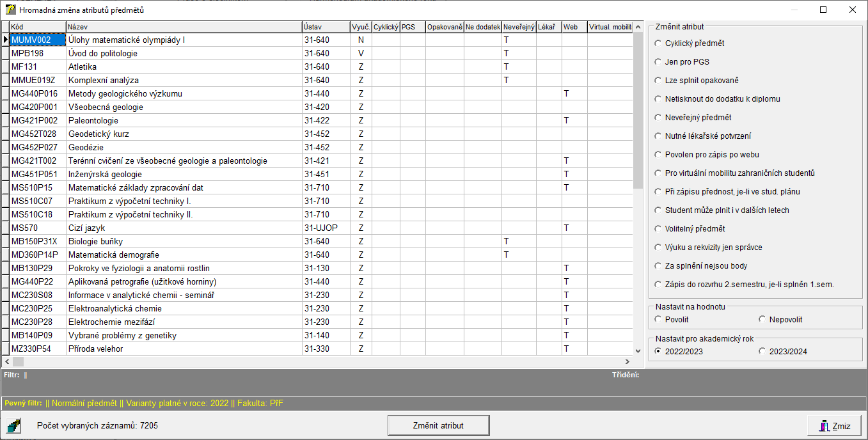Click the application icon in the title bar
Screen dimensions: 868x440
[x=10, y=10]
